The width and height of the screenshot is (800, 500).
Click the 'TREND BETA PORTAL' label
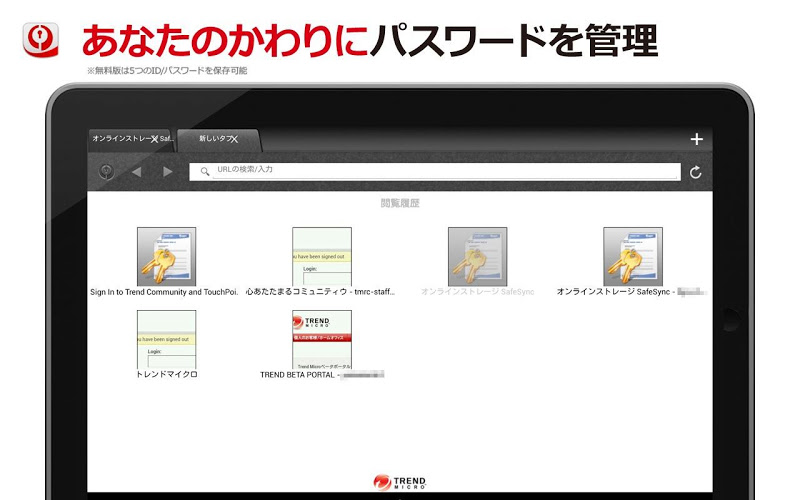tap(297, 375)
